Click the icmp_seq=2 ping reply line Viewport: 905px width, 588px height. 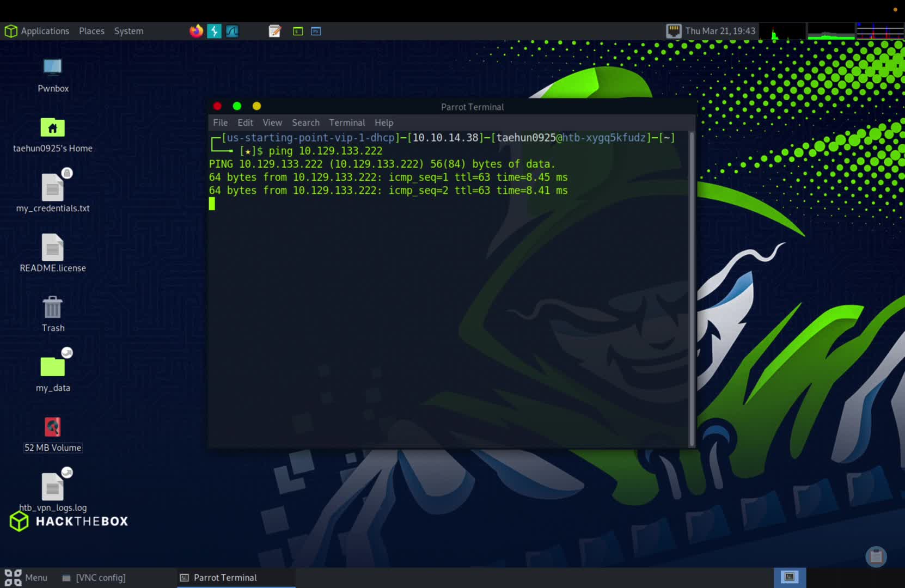point(388,190)
